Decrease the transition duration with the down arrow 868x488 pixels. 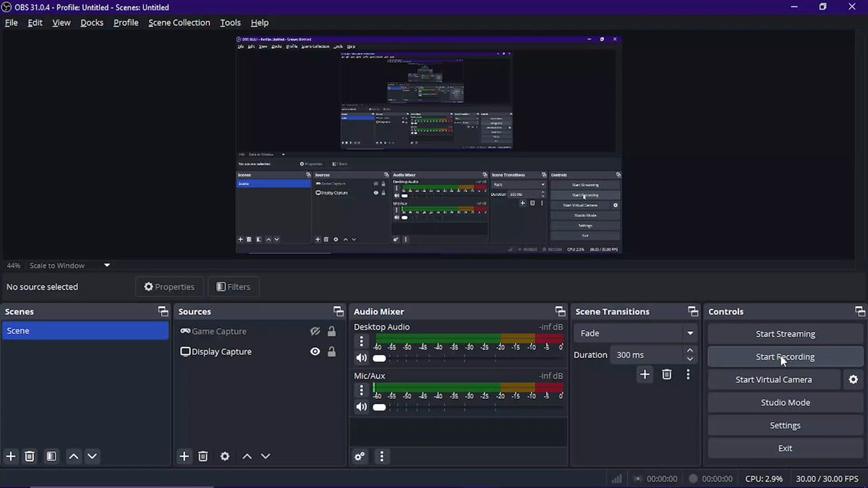(690, 359)
